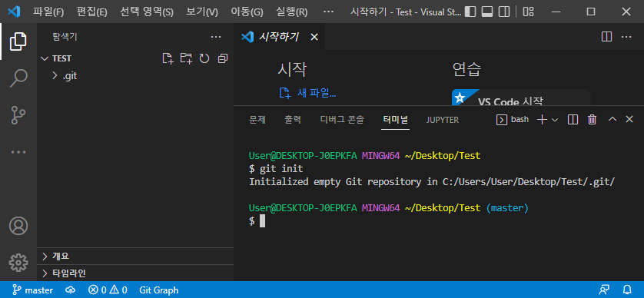The width and height of the screenshot is (644, 298).
Task: Open the 보기(V) menu
Action: (201, 12)
